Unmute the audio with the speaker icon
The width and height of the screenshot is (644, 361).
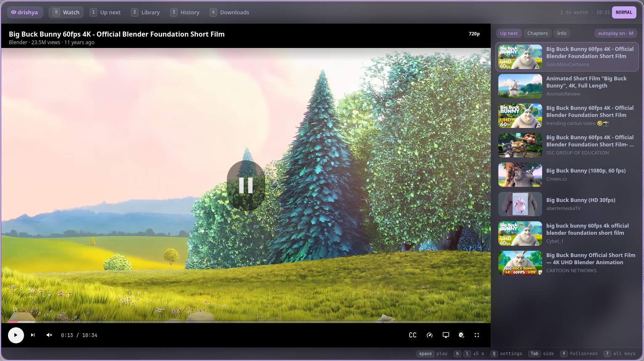[x=49, y=335]
